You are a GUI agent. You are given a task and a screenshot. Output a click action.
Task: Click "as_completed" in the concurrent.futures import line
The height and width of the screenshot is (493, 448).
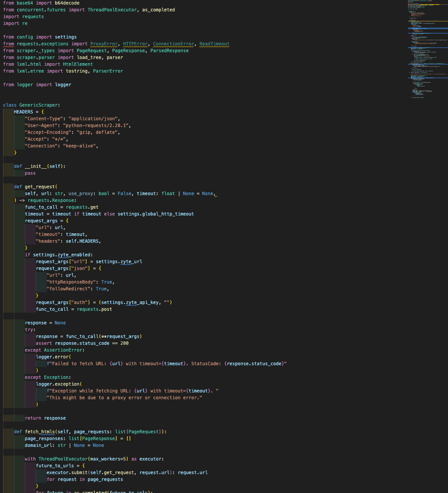pyautogui.click(x=159, y=10)
